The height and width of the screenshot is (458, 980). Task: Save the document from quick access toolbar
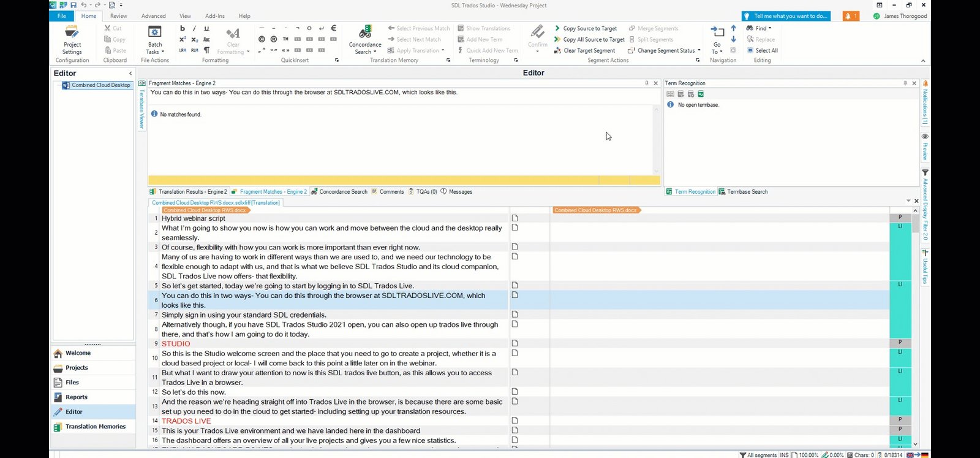pyautogui.click(x=73, y=5)
